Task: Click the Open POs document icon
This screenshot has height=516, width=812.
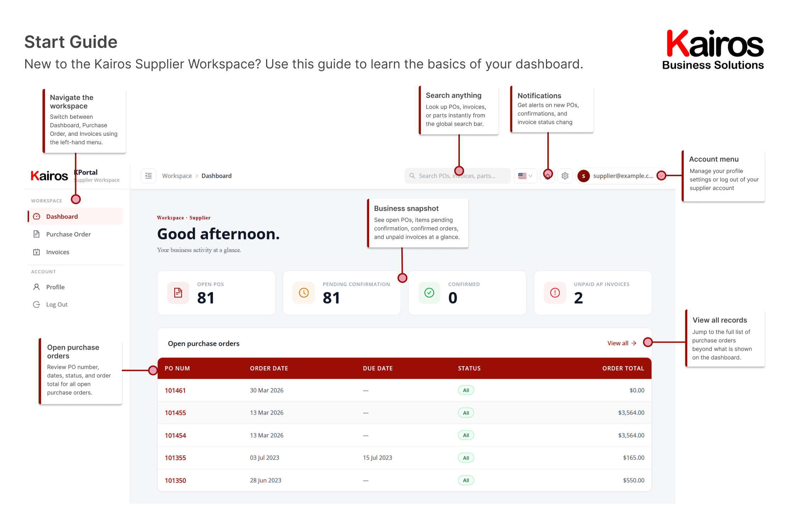Action: (178, 293)
